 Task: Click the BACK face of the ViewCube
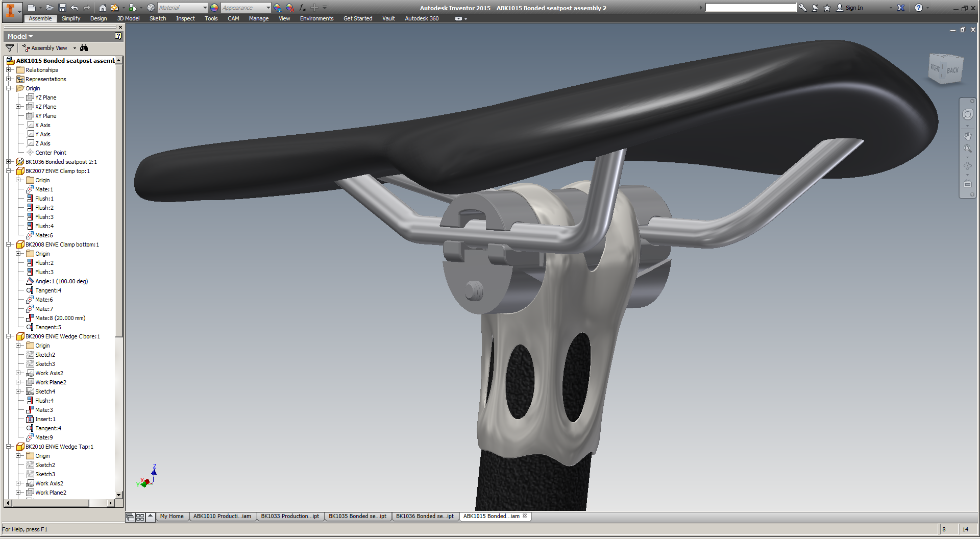pyautogui.click(x=952, y=70)
